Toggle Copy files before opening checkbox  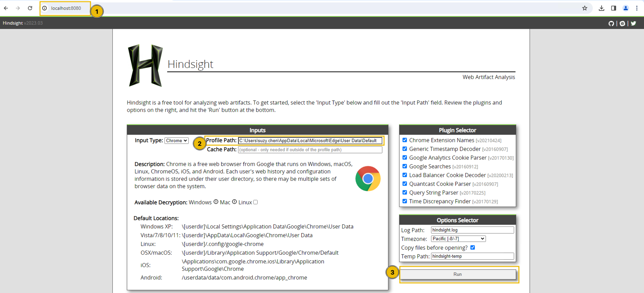tap(472, 248)
